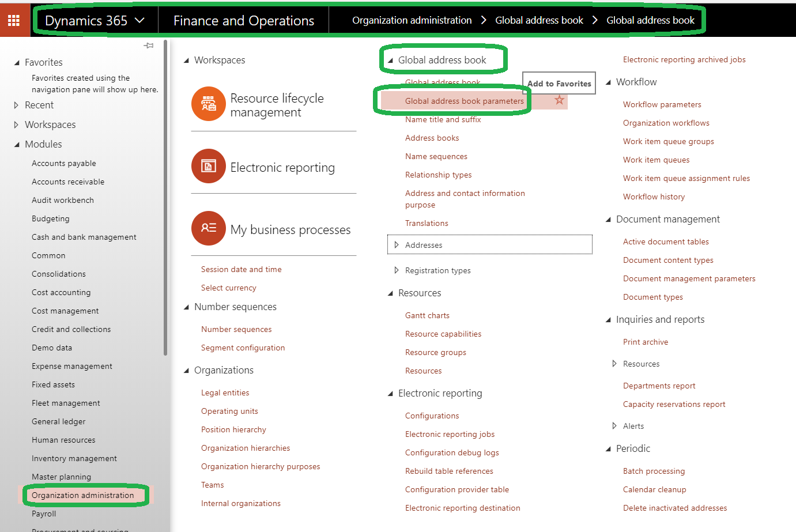Open Global address book parameters link
Viewport: 796px width, 532px height.
[465, 101]
